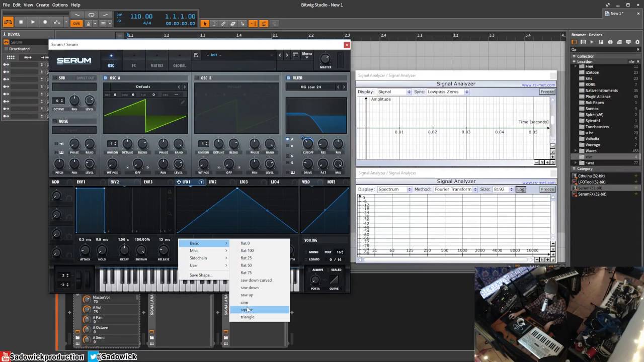Select the triangle shape from menu
Screen dimensions: 644x362
click(259, 317)
